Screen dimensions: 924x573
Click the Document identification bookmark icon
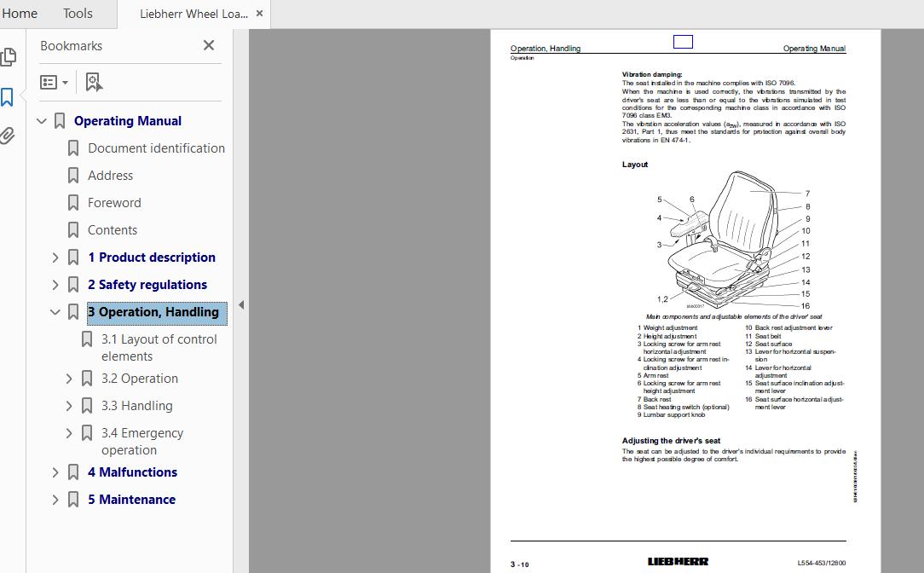(x=72, y=148)
